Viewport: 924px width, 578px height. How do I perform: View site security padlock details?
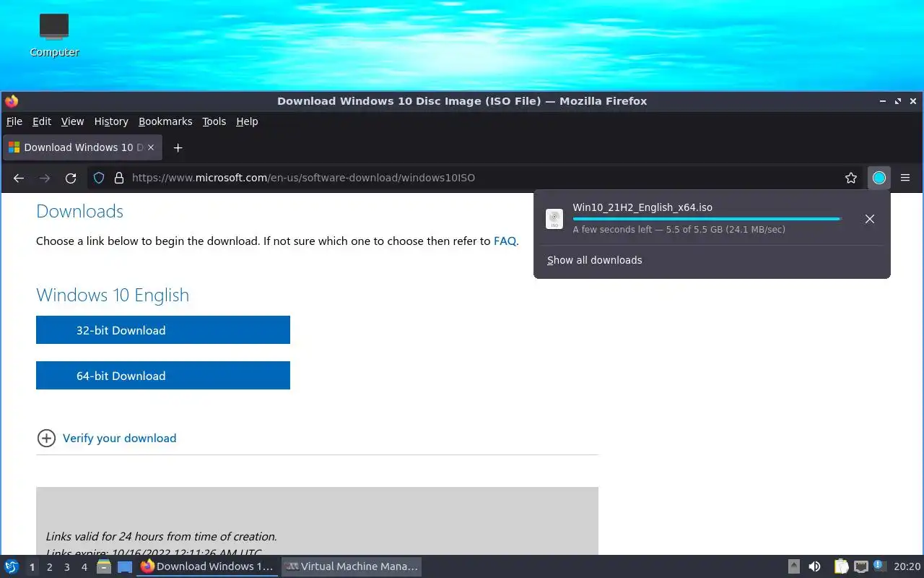click(x=119, y=178)
